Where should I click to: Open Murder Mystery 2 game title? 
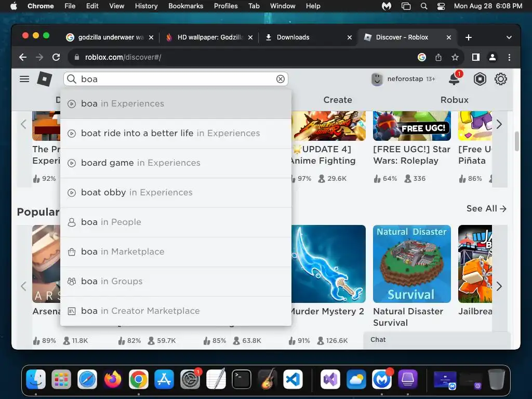pos(327,311)
